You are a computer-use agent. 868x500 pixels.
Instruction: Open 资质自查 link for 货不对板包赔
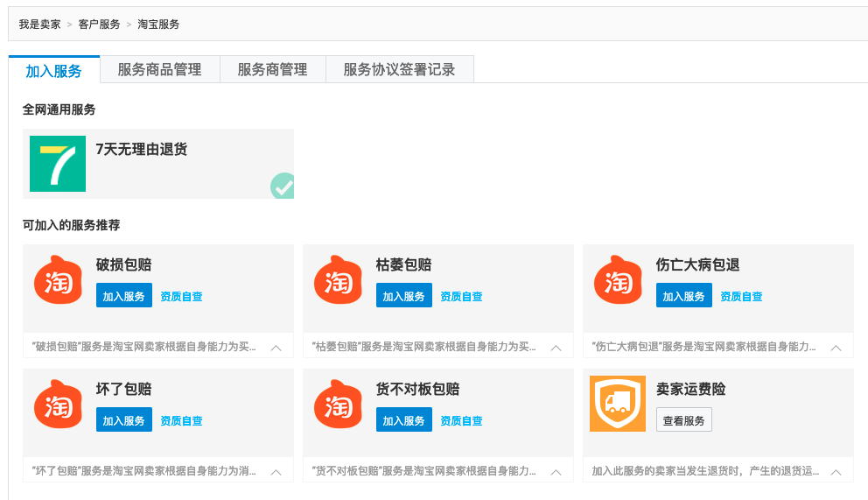point(462,421)
